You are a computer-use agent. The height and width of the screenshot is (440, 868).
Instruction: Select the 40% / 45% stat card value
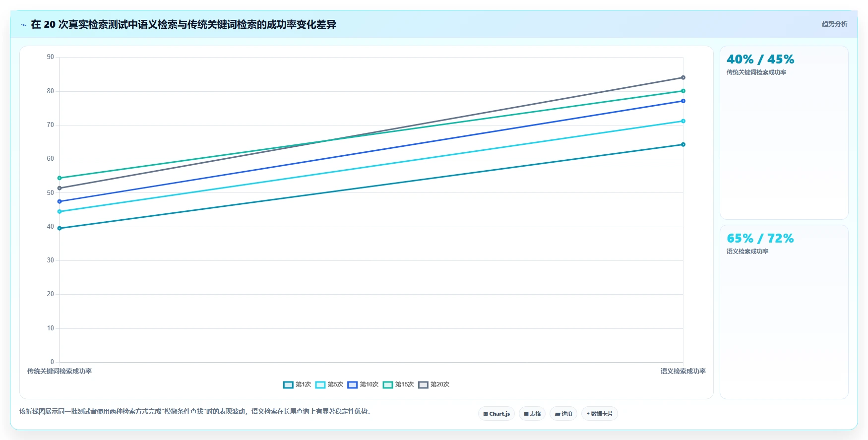(x=760, y=60)
